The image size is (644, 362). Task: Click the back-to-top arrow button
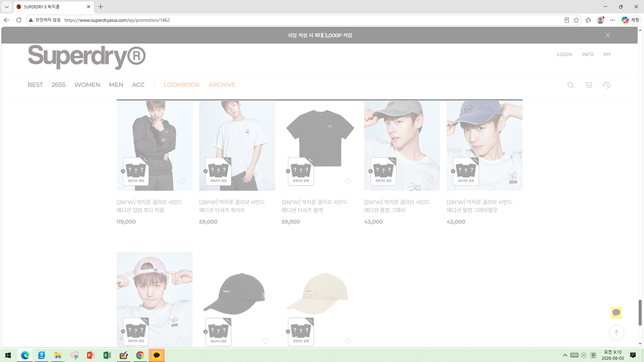pyautogui.click(x=616, y=333)
